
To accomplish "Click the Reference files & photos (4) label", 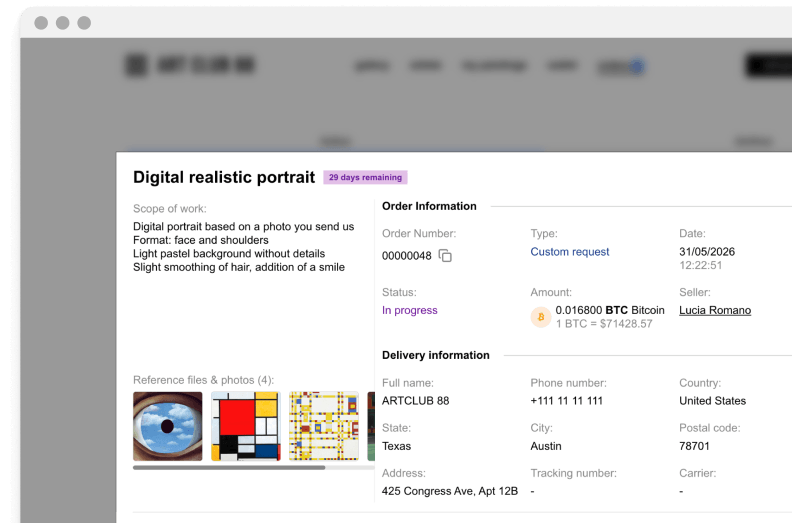I will pyautogui.click(x=204, y=380).
